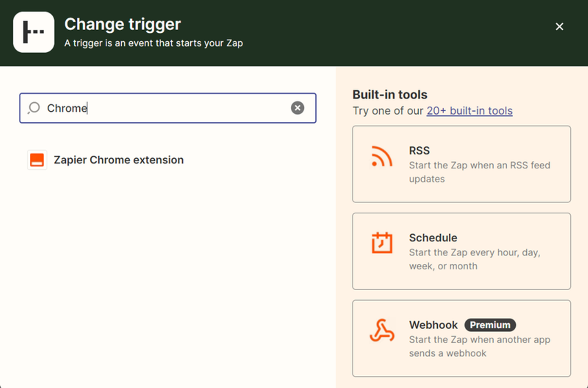The width and height of the screenshot is (588, 388).
Task: Select Zapier Chrome extension result label
Action: (119, 160)
